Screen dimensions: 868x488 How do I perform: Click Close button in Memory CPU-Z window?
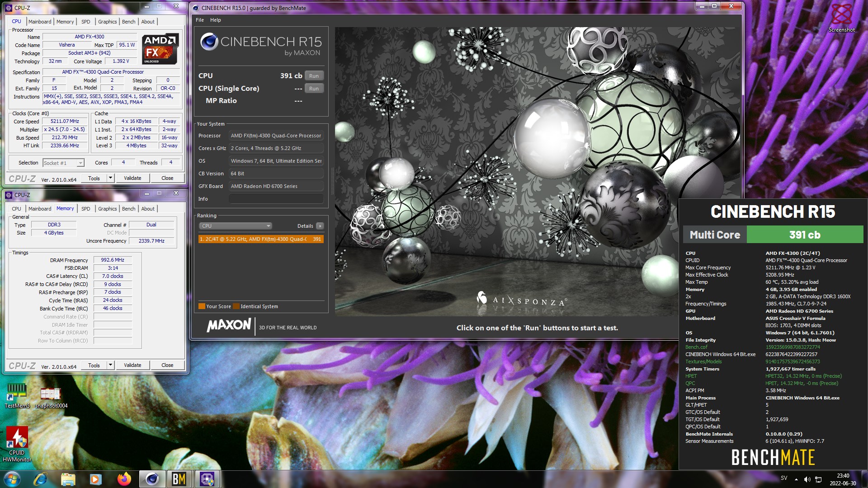(x=167, y=365)
